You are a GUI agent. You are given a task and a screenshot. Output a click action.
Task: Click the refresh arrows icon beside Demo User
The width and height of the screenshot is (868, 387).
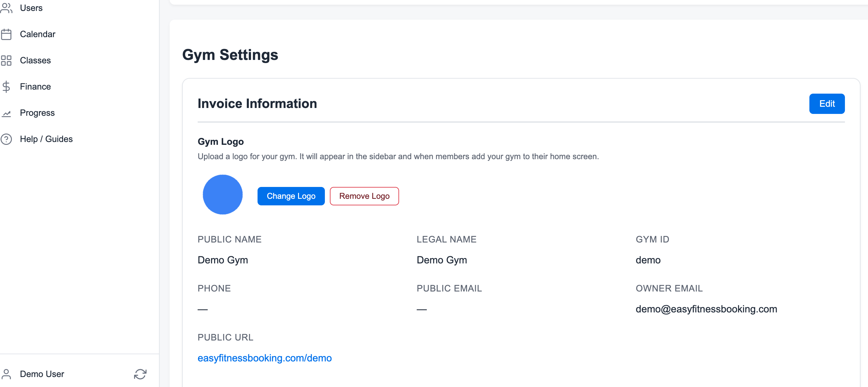point(140,374)
